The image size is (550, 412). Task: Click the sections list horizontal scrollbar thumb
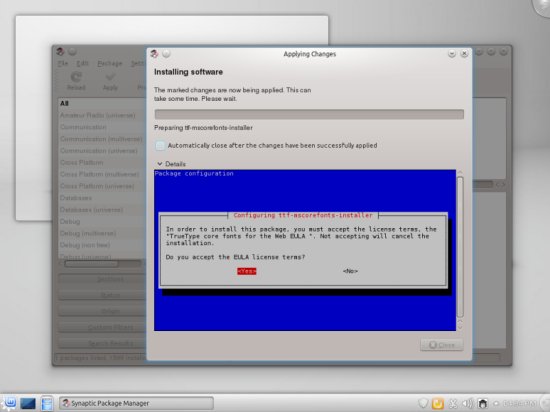[x=91, y=264]
